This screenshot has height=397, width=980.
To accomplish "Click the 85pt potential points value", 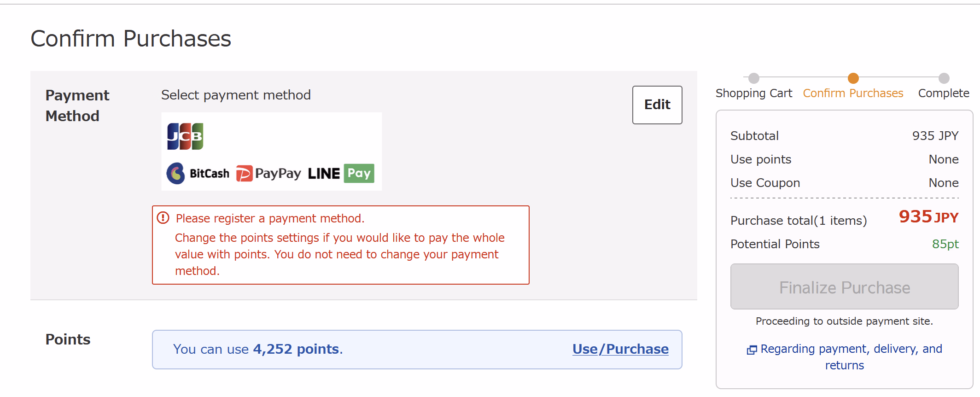I will pos(945,244).
